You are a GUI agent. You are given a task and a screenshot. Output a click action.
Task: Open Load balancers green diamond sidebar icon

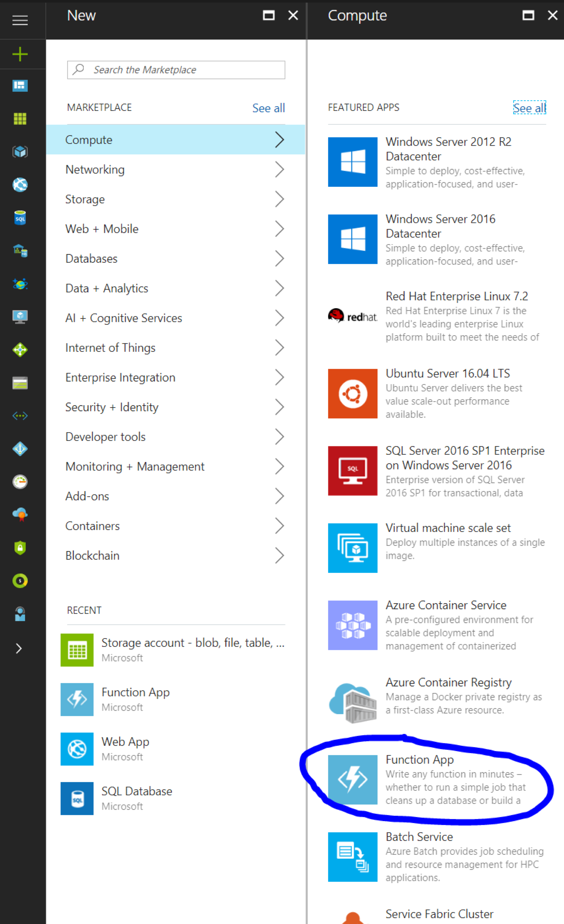pyautogui.click(x=20, y=350)
